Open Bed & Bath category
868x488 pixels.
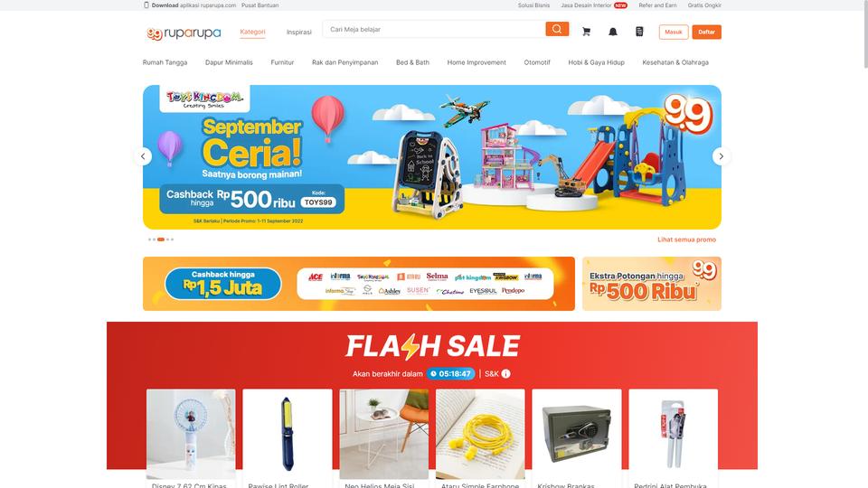click(412, 62)
